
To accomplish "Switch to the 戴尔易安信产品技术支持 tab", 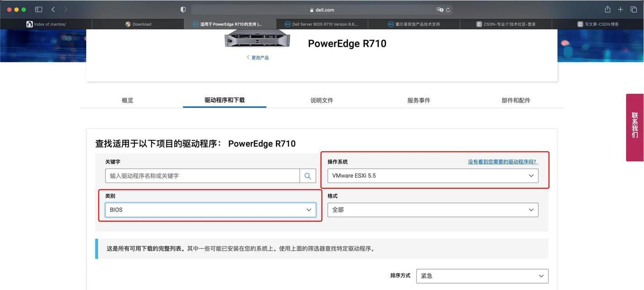I will click(414, 24).
